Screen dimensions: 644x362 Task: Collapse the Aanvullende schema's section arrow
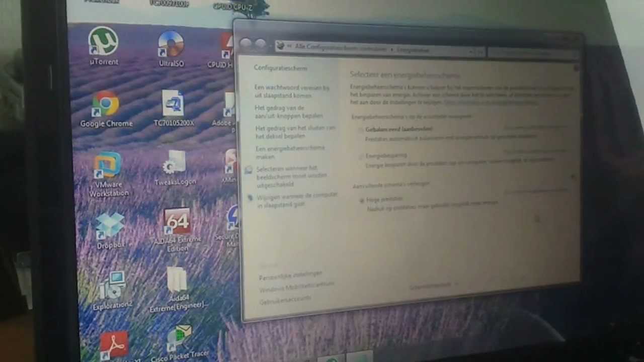(x=573, y=176)
